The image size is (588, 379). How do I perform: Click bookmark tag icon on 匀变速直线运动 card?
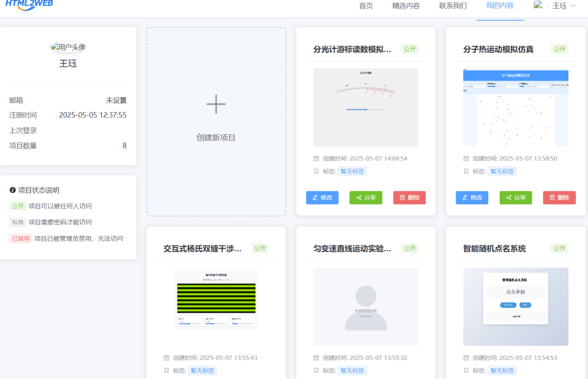coord(316,370)
